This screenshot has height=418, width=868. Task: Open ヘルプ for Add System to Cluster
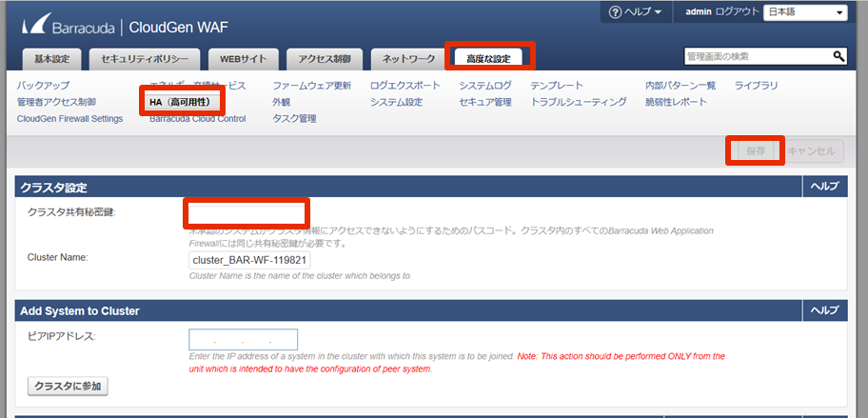pyautogui.click(x=825, y=310)
